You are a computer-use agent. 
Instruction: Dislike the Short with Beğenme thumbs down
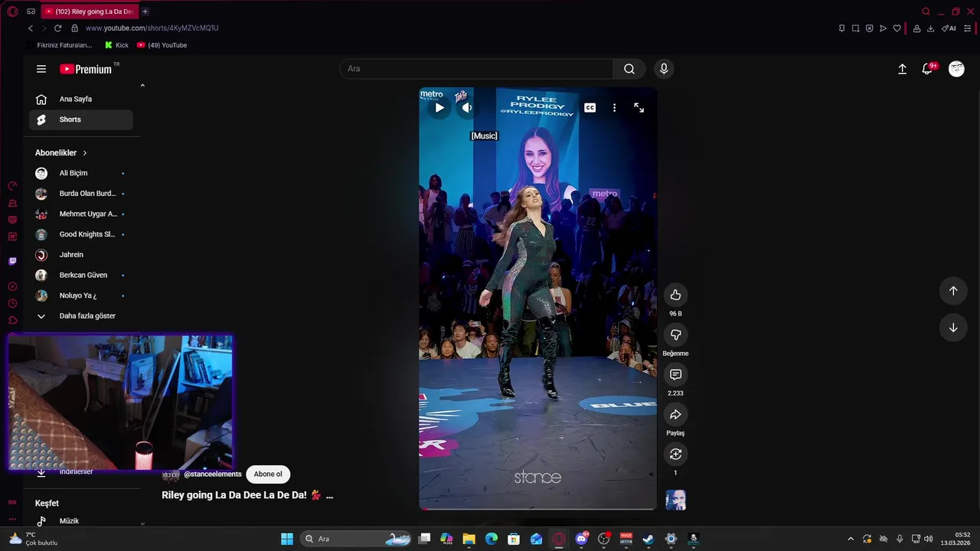(675, 334)
